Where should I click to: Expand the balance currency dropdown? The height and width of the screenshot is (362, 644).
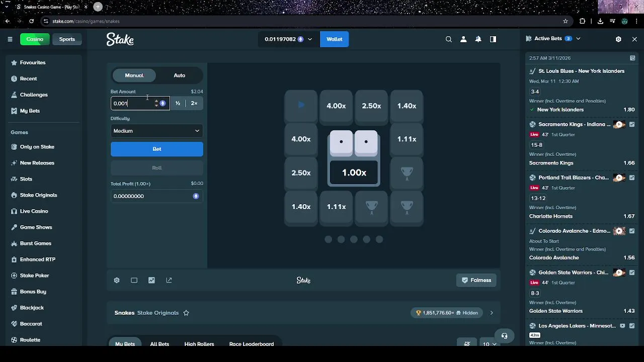point(310,39)
